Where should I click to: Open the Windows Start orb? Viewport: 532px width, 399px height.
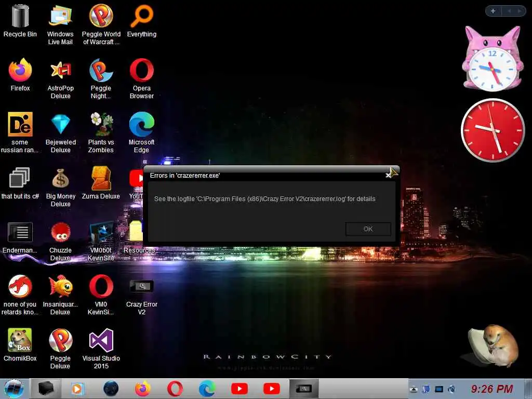(x=14, y=389)
